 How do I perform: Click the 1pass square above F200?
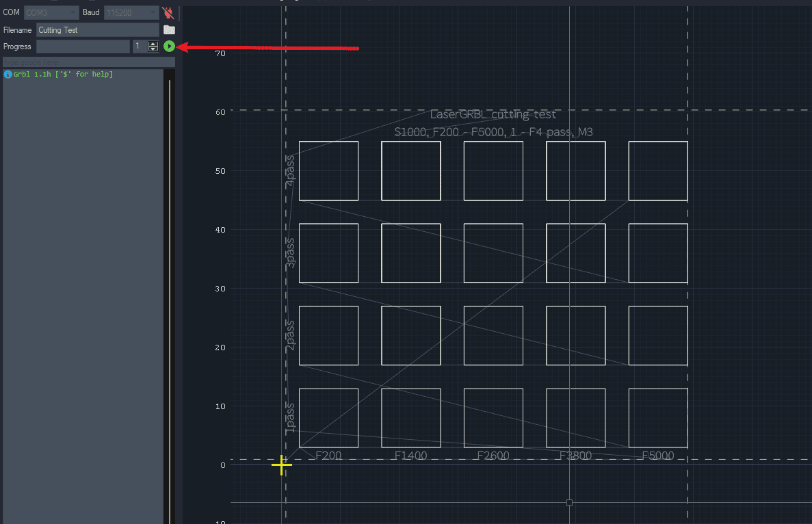(x=328, y=418)
